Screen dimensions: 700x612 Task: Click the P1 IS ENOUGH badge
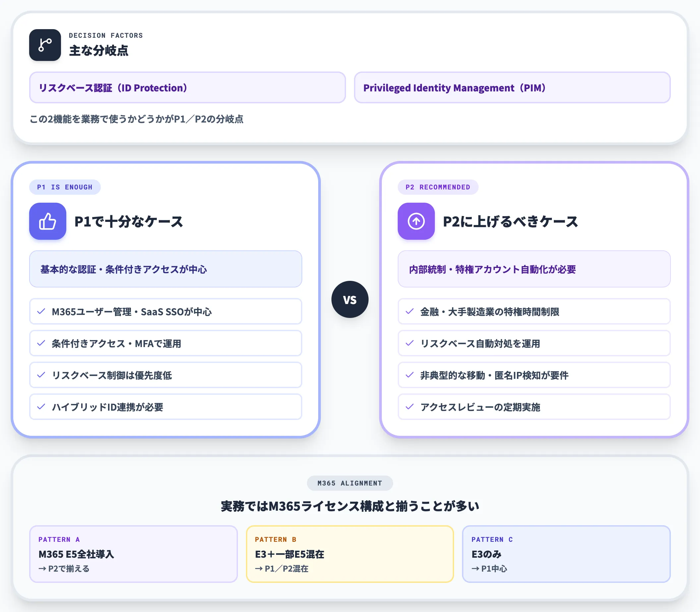tap(65, 187)
